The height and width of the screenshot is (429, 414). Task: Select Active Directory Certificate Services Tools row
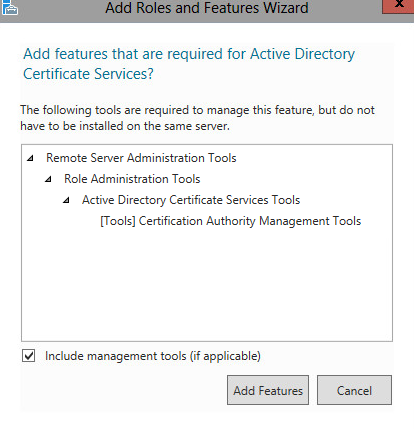pyautogui.click(x=191, y=200)
